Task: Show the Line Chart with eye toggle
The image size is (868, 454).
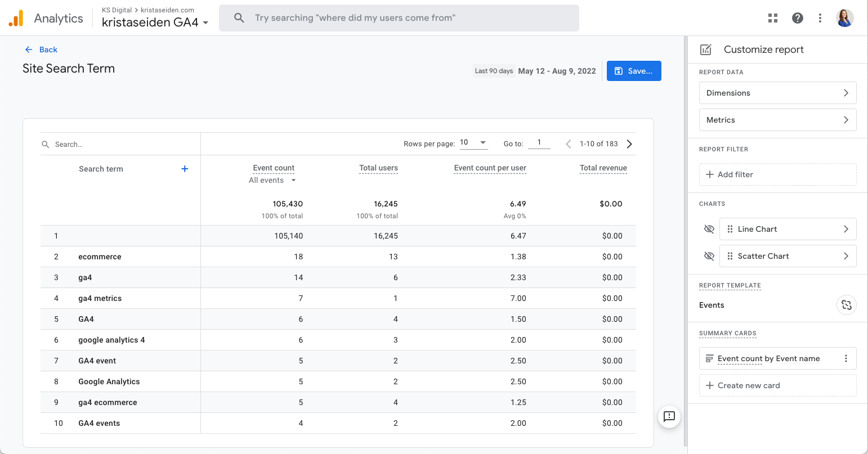Action: pyautogui.click(x=709, y=229)
